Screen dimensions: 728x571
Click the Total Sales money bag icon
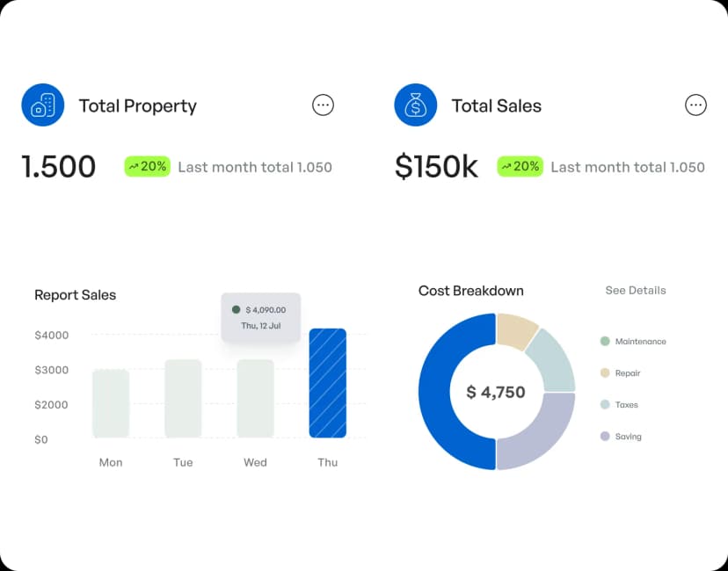(416, 105)
